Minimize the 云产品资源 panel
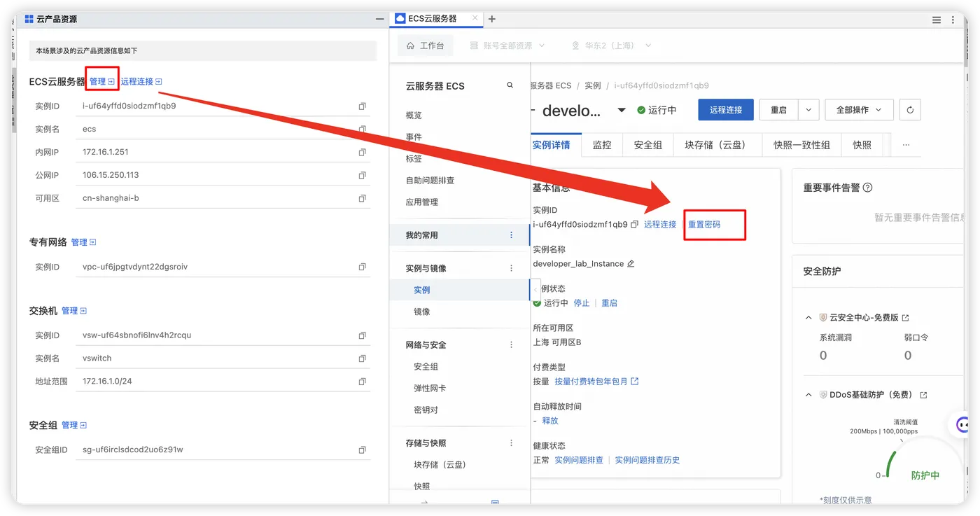 coord(380,20)
